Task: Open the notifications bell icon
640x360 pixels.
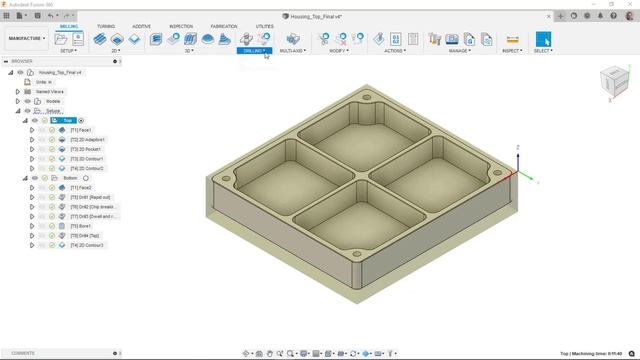Action: (x=600, y=16)
